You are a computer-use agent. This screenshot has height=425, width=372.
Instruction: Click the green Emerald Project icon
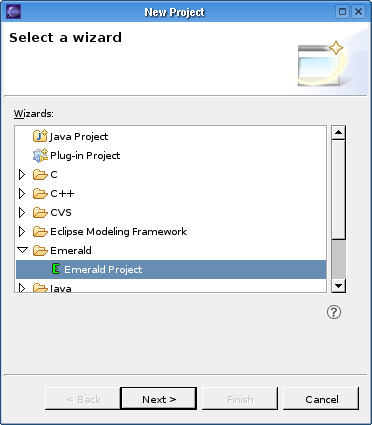(56, 269)
